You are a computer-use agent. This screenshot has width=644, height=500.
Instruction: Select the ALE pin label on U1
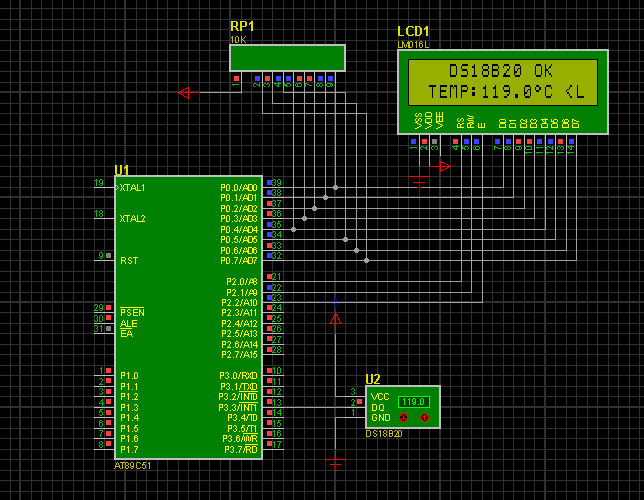[x=129, y=323]
